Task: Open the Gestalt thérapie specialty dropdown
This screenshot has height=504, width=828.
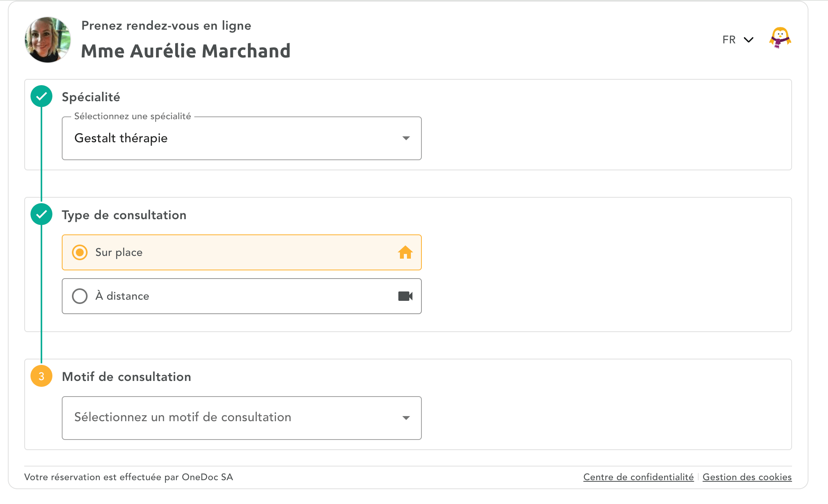Action: [235, 138]
